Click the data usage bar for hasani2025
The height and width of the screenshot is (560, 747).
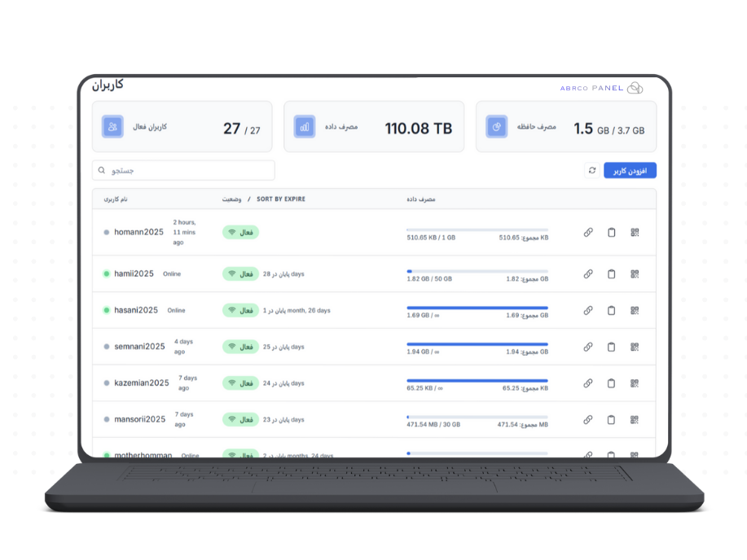point(477,308)
